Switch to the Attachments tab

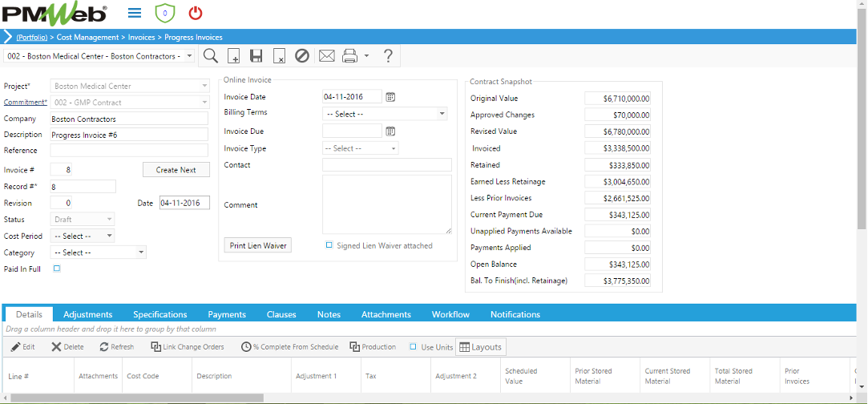click(x=386, y=314)
